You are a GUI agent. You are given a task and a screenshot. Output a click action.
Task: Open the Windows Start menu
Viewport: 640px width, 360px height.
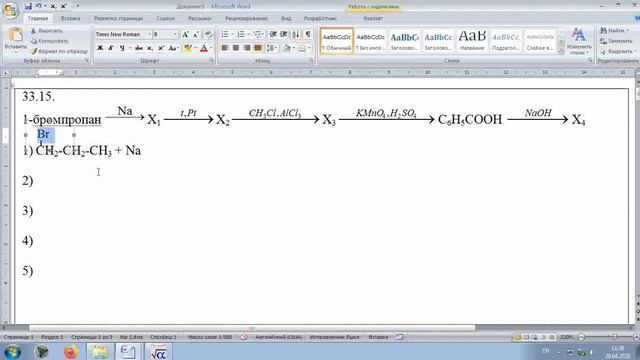pos(12,351)
